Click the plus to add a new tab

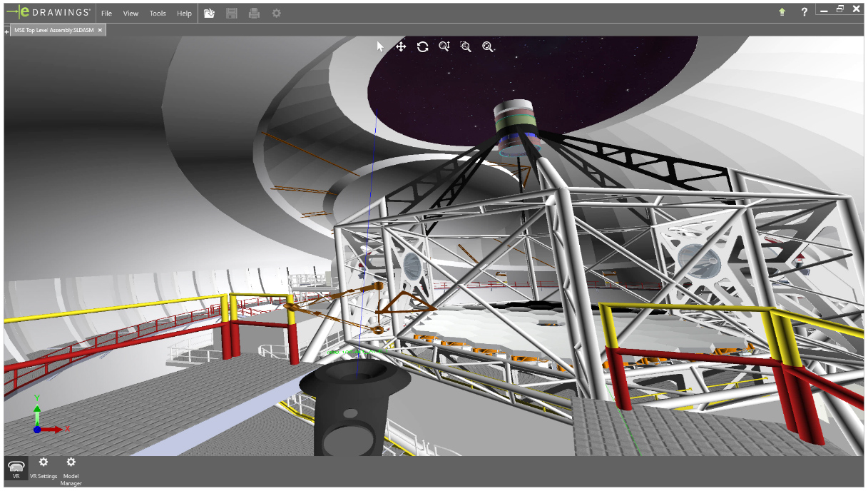(x=6, y=31)
